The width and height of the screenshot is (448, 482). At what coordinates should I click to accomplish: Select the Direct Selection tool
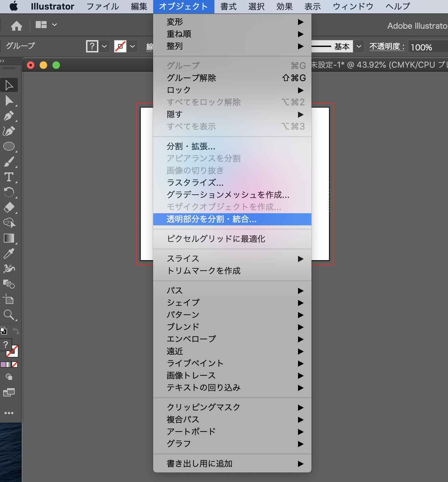pyautogui.click(x=9, y=101)
